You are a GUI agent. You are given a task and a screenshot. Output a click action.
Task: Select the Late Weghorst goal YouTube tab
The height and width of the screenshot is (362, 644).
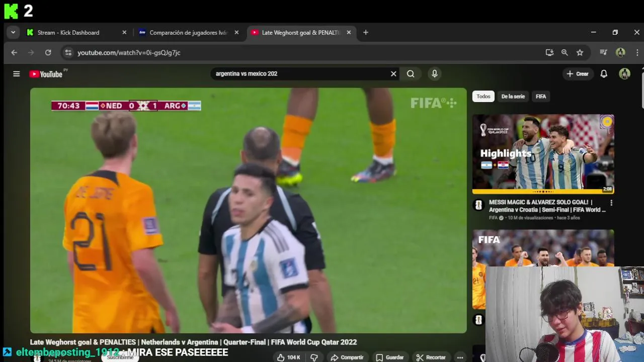pyautogui.click(x=300, y=32)
